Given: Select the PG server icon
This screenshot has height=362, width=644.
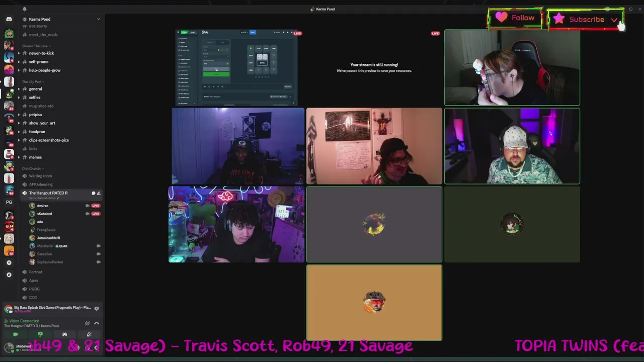Looking at the screenshot, I should click(x=9, y=202).
